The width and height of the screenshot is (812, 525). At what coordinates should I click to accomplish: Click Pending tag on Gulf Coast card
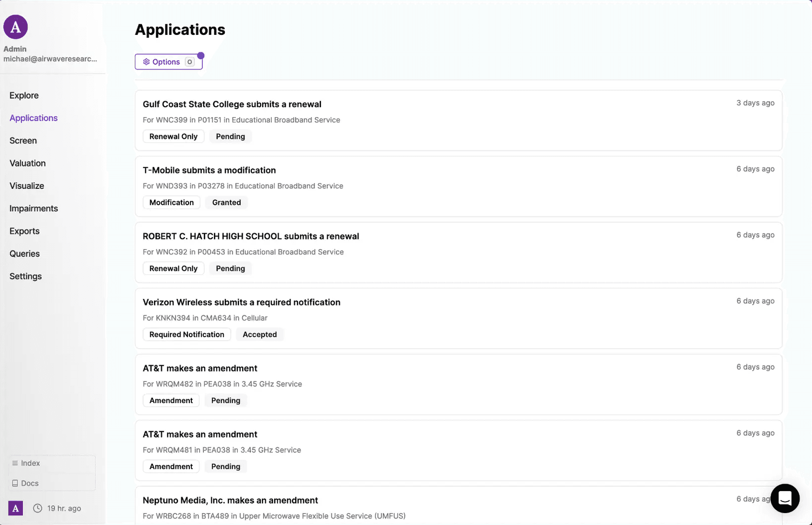click(x=230, y=136)
